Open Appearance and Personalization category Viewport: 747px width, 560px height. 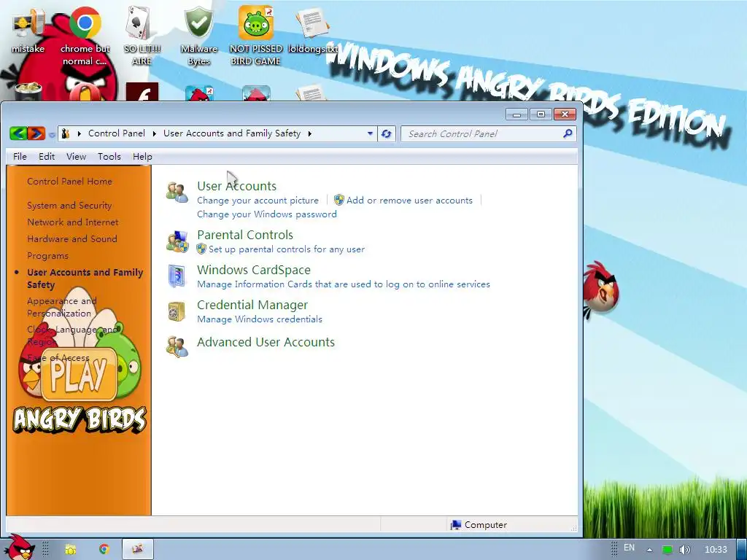tap(62, 307)
